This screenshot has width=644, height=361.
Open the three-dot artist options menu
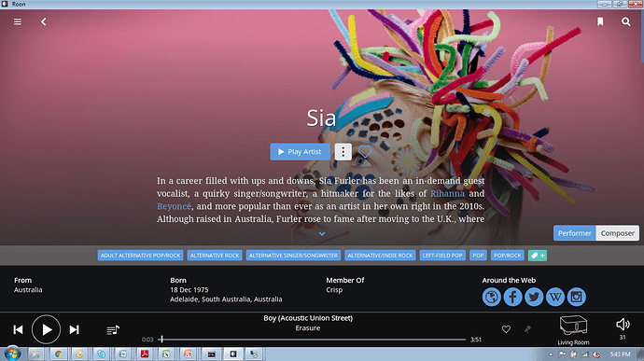343,152
